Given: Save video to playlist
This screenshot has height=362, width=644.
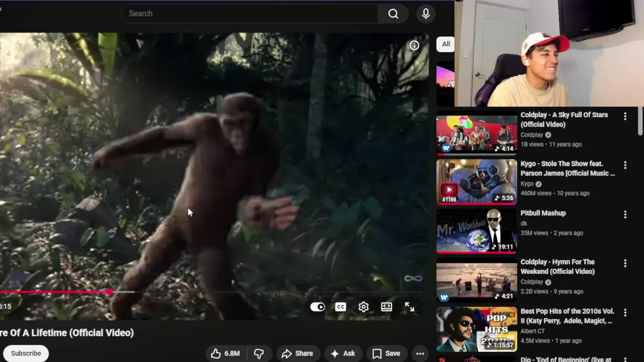Looking at the screenshot, I should (x=386, y=353).
